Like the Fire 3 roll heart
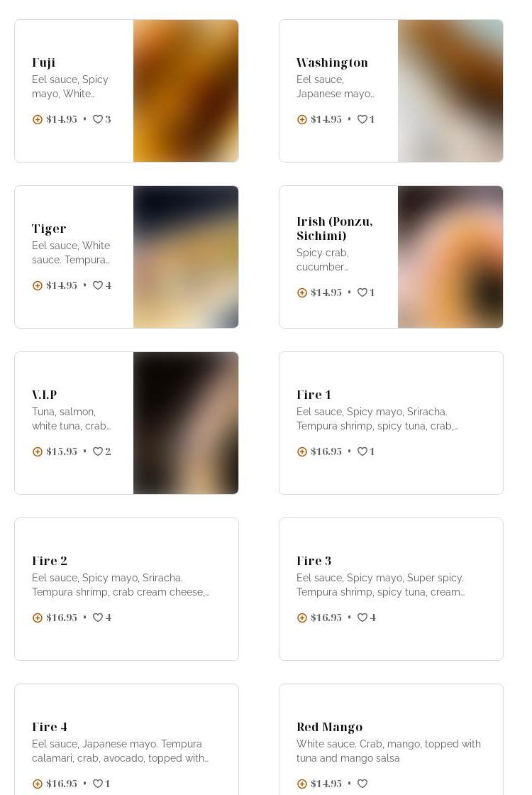Screen dimensions: 532x795 [x=362, y=618]
